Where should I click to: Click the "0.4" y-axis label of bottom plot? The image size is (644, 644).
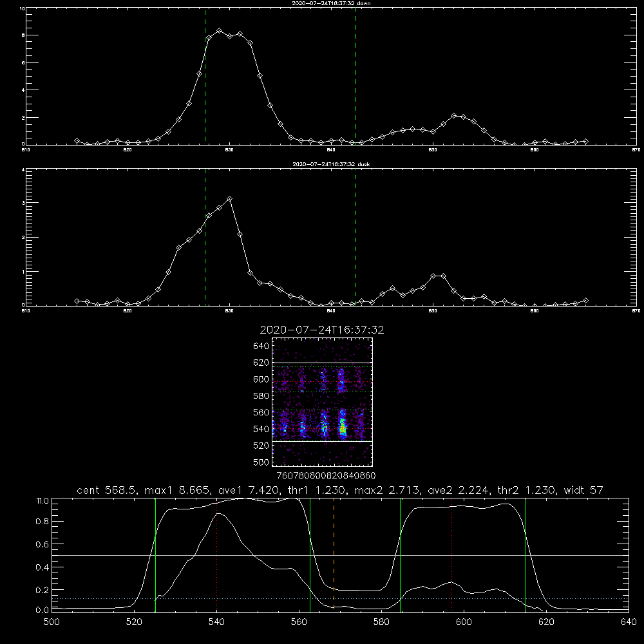(x=43, y=567)
